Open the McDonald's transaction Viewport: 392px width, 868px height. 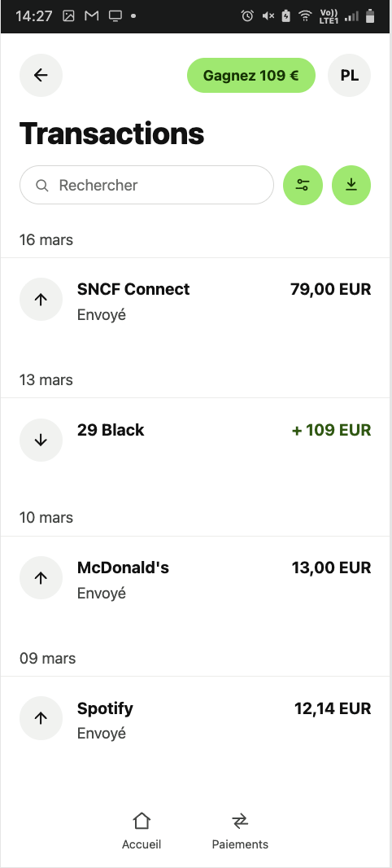tap(196, 580)
